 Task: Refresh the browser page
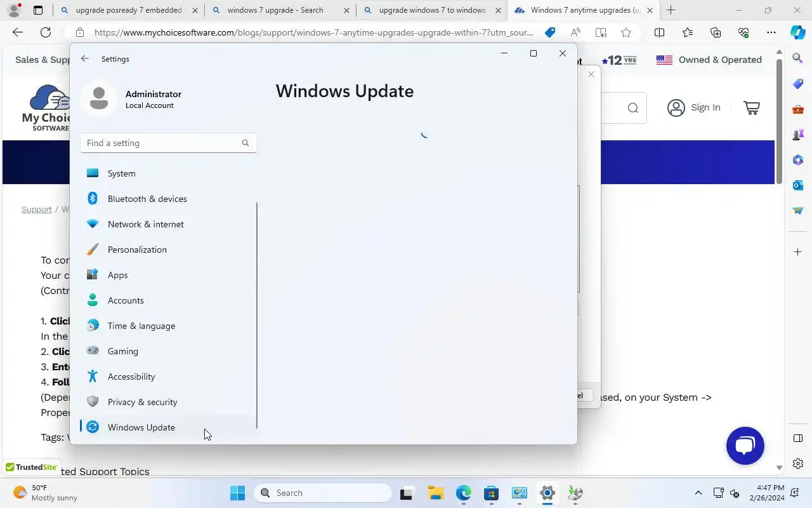(46, 32)
